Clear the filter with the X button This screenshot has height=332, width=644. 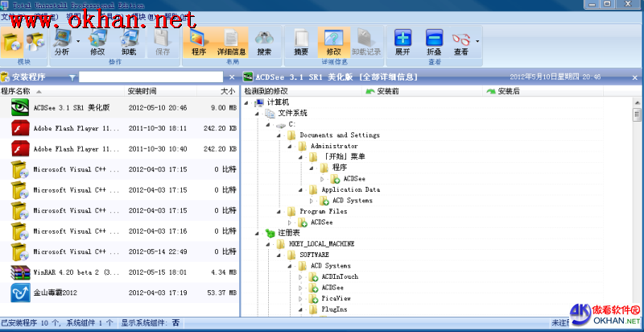[x=232, y=77]
